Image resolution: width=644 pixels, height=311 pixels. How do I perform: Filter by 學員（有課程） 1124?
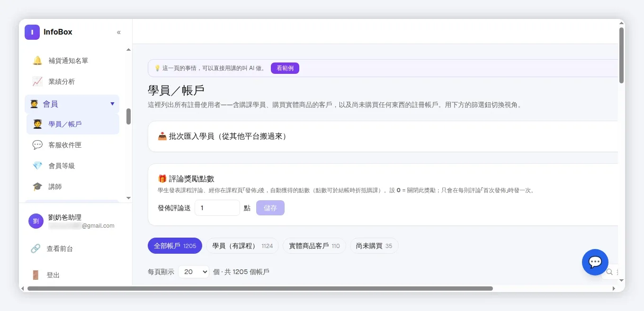[242, 246]
